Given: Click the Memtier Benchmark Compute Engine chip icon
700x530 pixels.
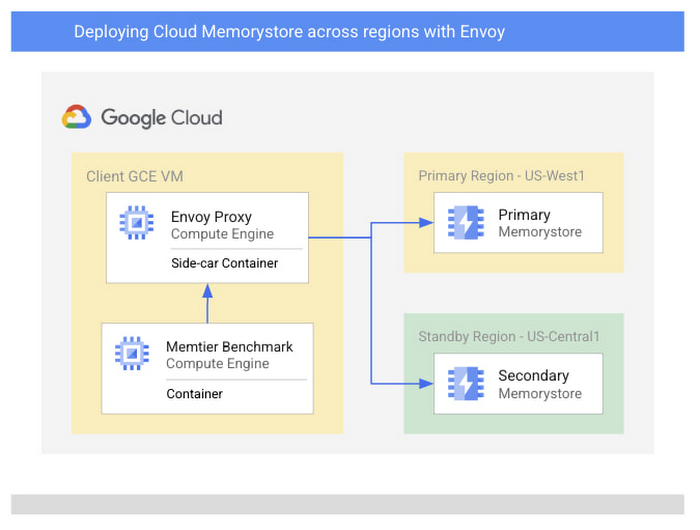Looking at the screenshot, I should pos(132,353).
